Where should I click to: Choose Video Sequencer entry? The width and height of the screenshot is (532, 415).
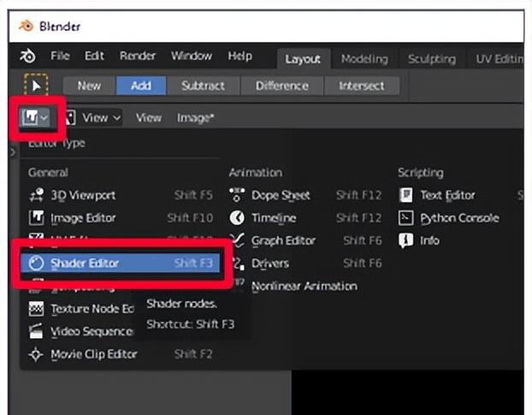pyautogui.click(x=81, y=331)
